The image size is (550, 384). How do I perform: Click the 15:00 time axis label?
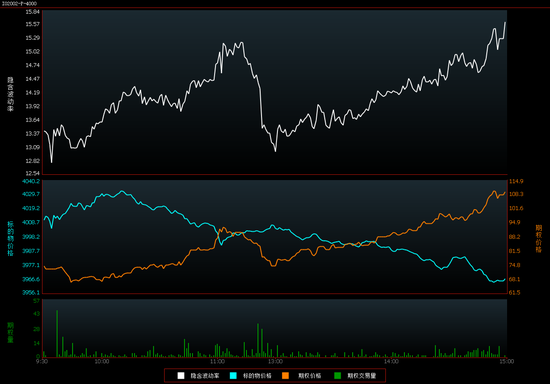point(507,361)
